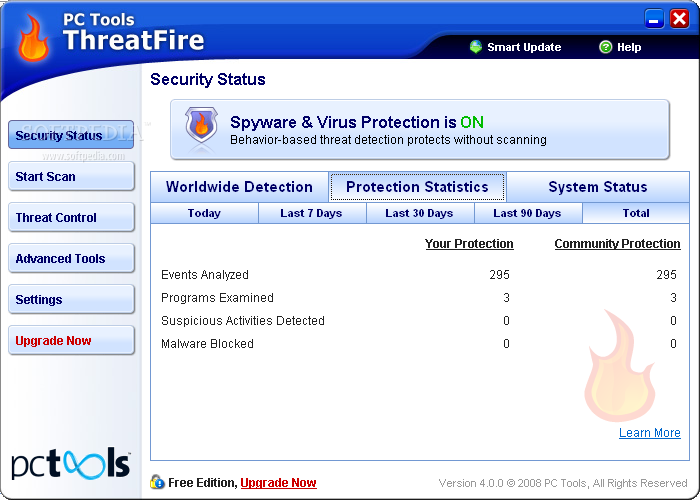Click the Upgrade Now link in the footer

pos(278,483)
